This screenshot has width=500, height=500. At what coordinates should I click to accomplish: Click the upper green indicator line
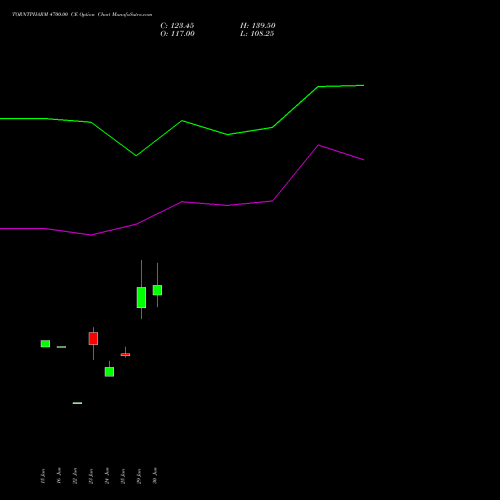click(x=182, y=121)
